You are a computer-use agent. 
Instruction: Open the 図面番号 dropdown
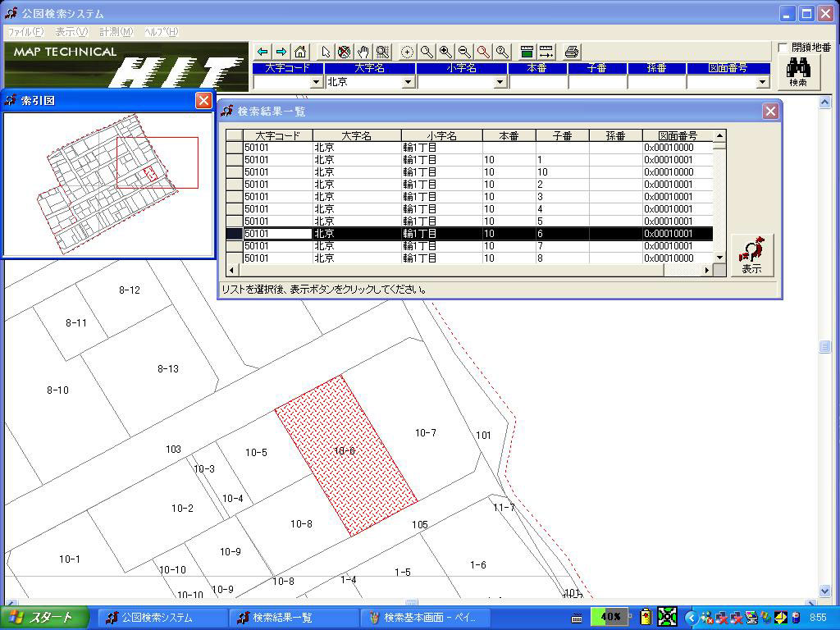tap(763, 82)
